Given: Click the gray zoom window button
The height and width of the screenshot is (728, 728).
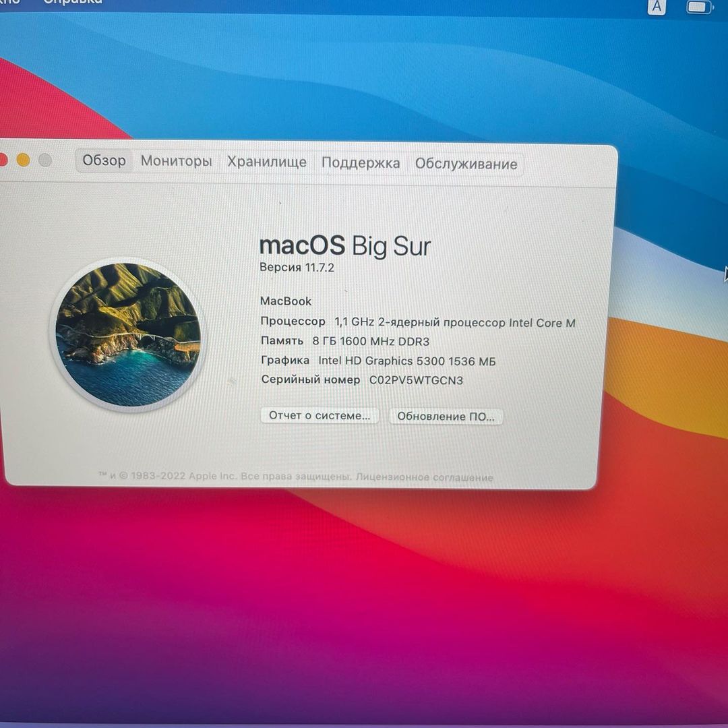Looking at the screenshot, I should tap(45, 160).
